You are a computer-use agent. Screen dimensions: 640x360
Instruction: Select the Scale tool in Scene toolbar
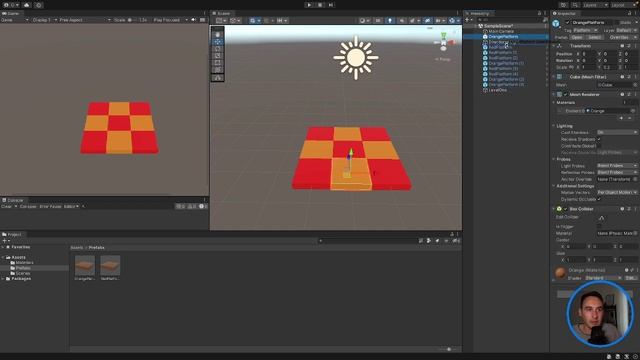point(218,56)
